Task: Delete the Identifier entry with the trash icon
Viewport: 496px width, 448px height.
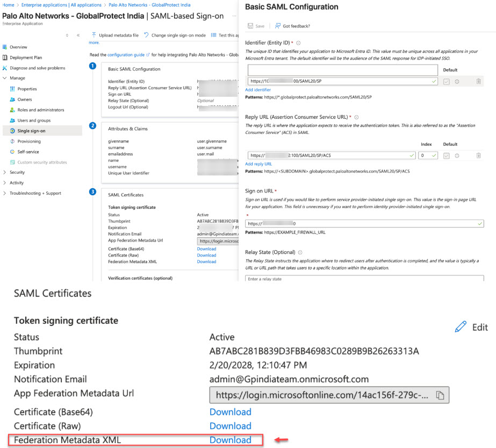Action: coord(478,81)
